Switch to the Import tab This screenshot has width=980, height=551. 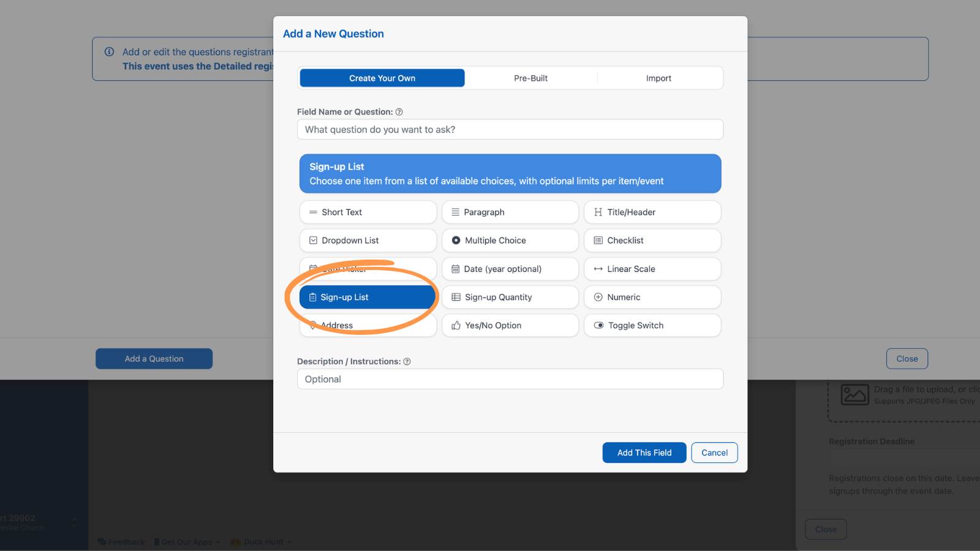[658, 78]
